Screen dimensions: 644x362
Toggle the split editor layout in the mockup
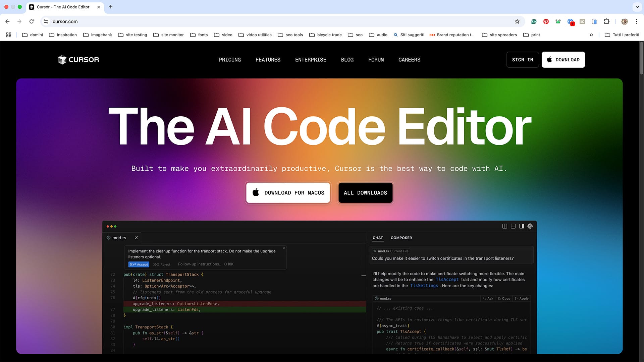click(x=505, y=226)
